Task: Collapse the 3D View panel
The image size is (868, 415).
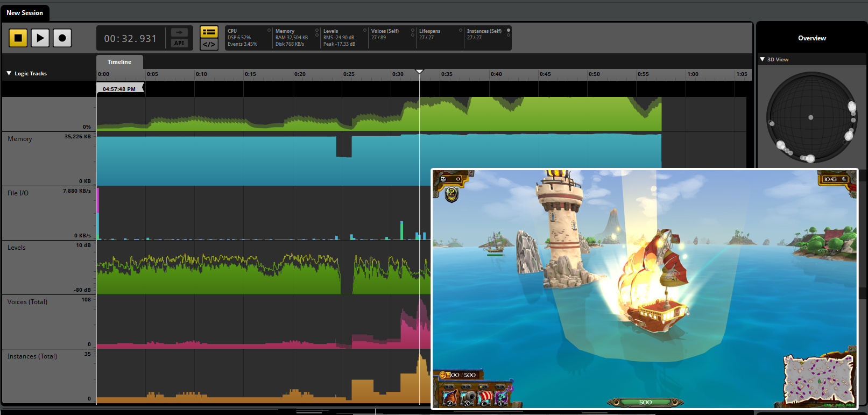Action: [763, 59]
